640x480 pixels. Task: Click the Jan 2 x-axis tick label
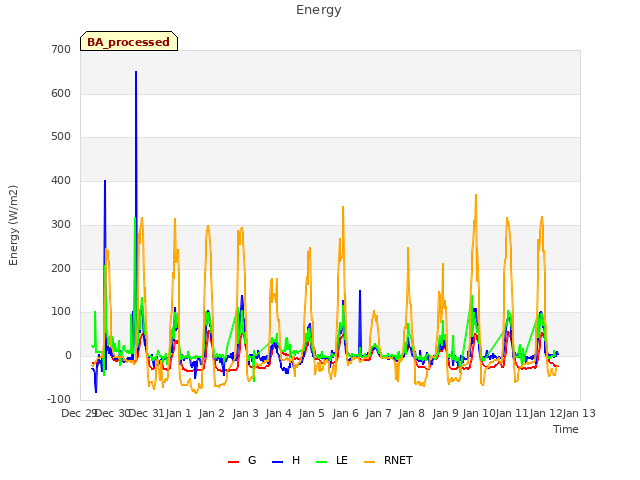(x=212, y=413)
